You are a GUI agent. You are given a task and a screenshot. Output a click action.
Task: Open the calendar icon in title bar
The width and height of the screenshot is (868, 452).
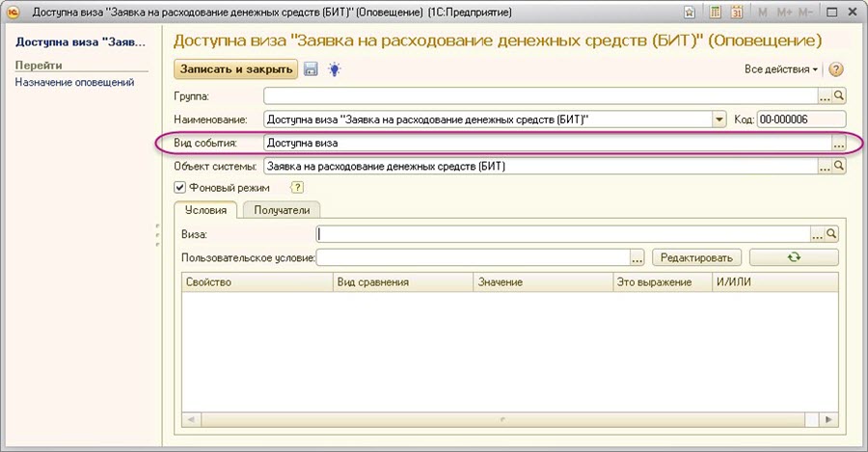[x=738, y=13]
